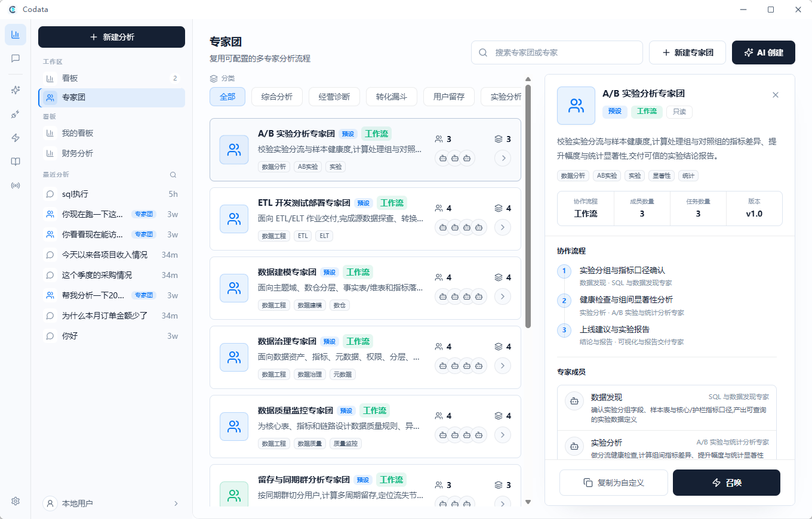Expand arrow on A/B 实验分析专家团 card

click(503, 158)
